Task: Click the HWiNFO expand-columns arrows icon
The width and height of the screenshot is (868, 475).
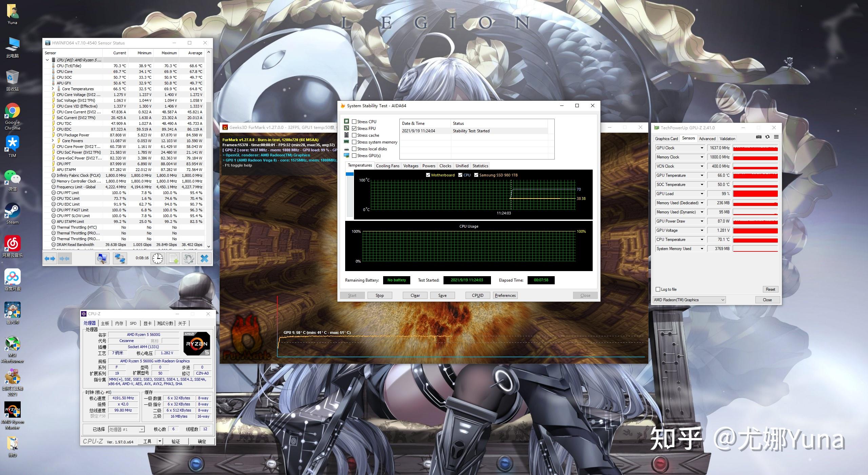Action: [50, 259]
